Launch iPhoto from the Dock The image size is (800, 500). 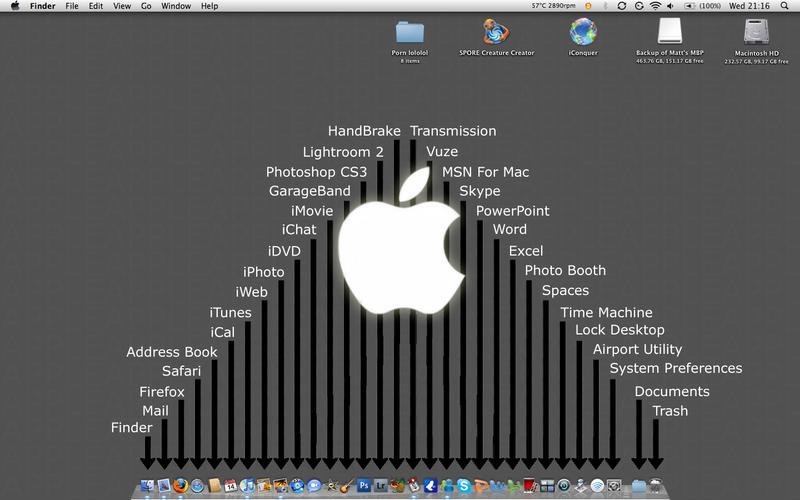pos(281,485)
